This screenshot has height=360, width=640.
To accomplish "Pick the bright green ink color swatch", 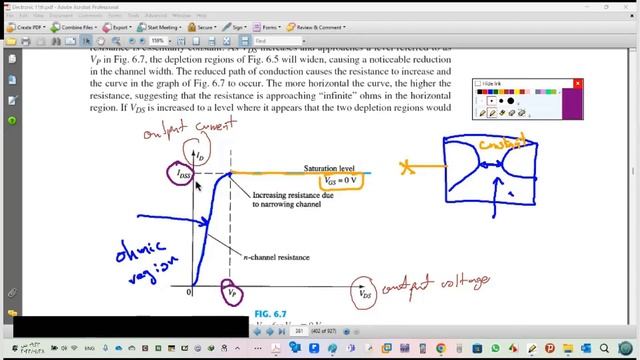I will (x=548, y=92).
